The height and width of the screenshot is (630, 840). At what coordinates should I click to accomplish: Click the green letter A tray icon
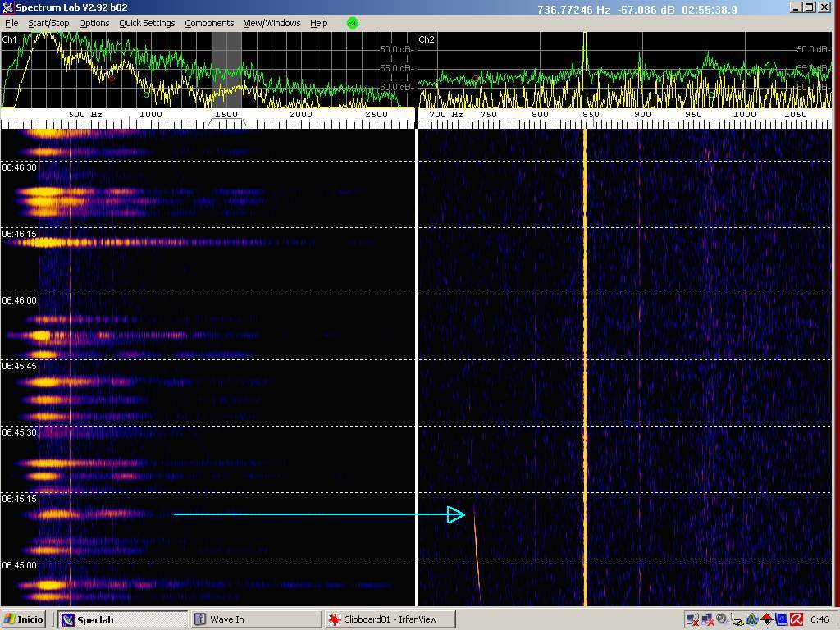(x=752, y=619)
